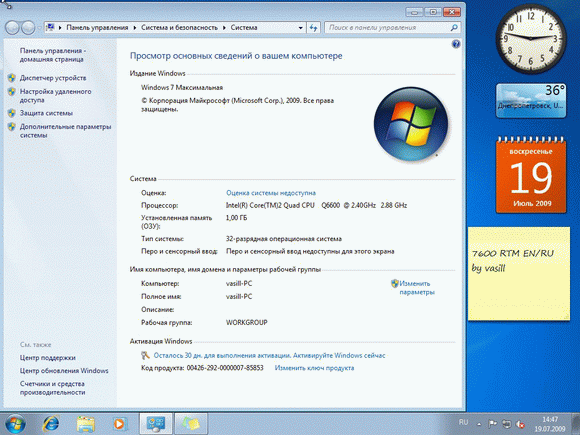Open Защита системы link
The width and height of the screenshot is (580, 435).
[x=46, y=113]
